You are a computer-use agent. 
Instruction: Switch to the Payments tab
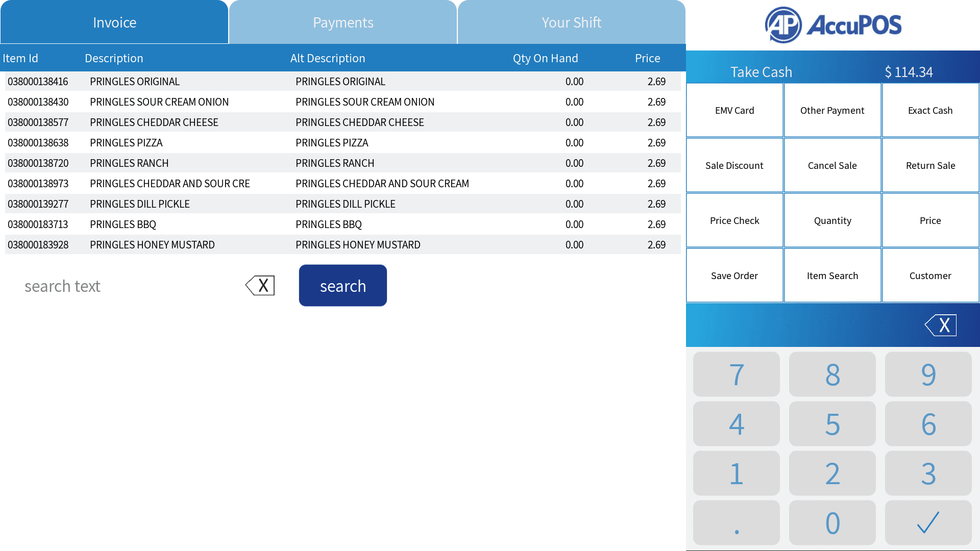tap(343, 22)
